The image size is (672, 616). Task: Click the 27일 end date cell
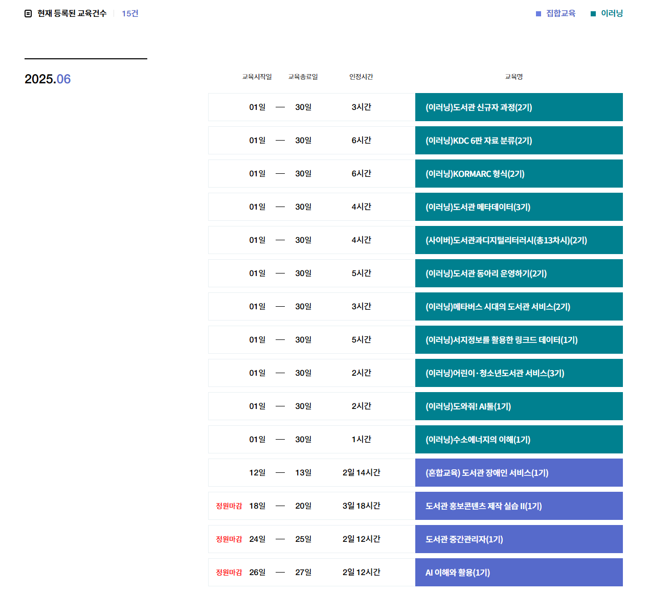pos(303,573)
